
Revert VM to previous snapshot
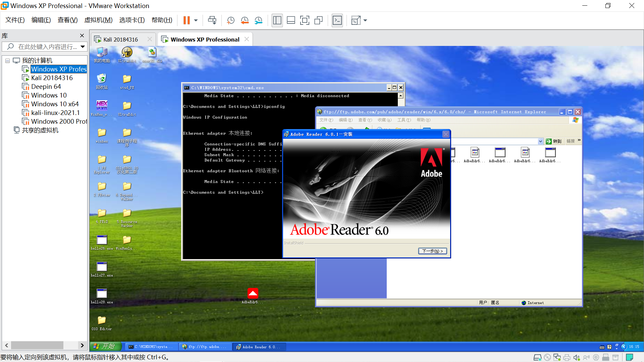click(x=245, y=20)
